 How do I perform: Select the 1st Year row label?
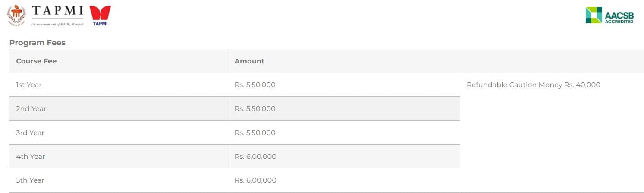point(29,85)
